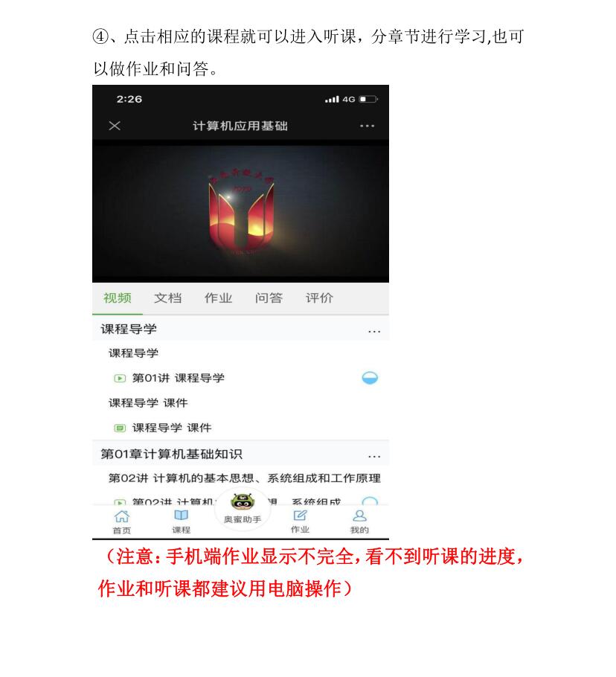Open the 作业 edit icon in bottom bar
616x677 pixels.
[300, 515]
